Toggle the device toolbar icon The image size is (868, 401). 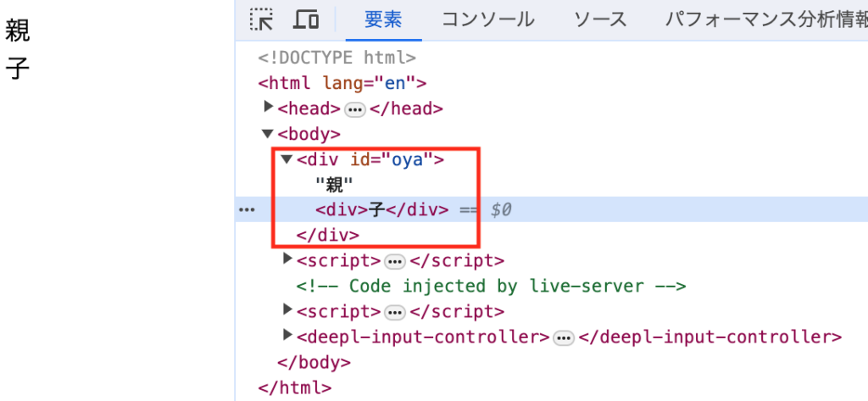[306, 20]
